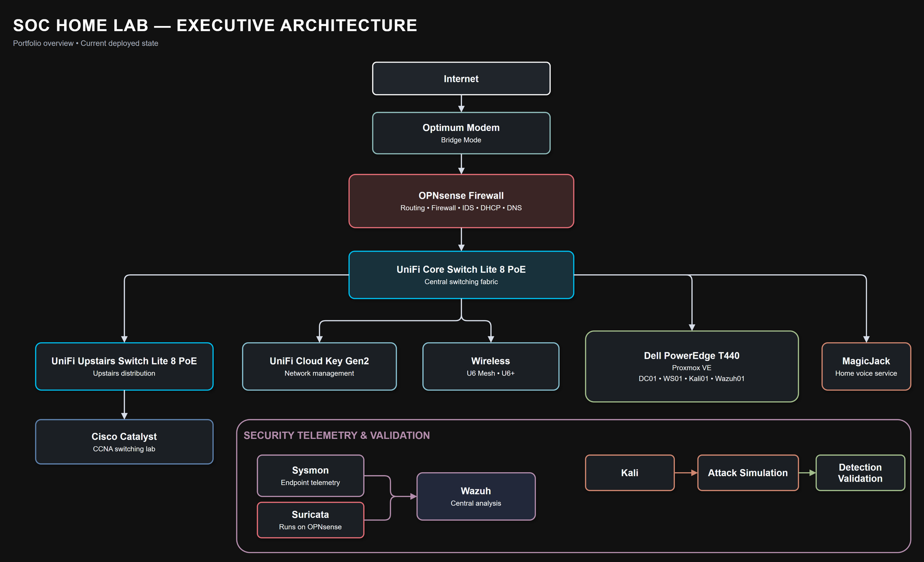Select the Sysmon node
Screen dimensions: 924x562
coord(310,476)
